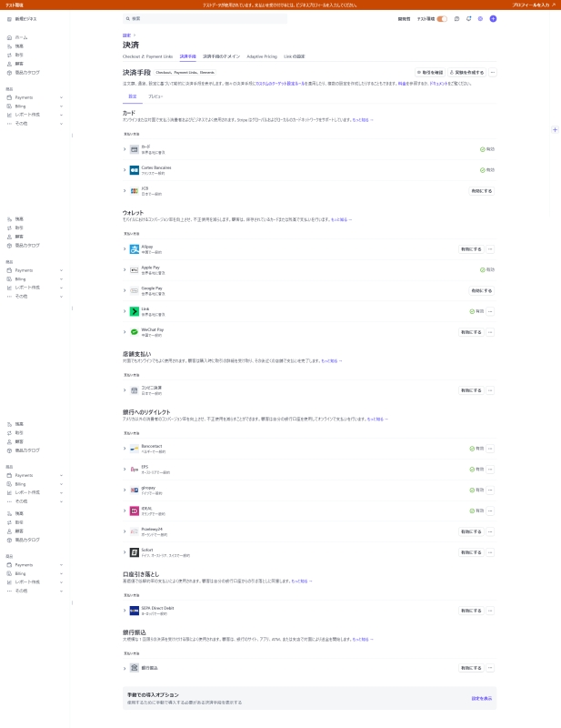
Task: Click the notifications bell icon
Action: pos(468,19)
